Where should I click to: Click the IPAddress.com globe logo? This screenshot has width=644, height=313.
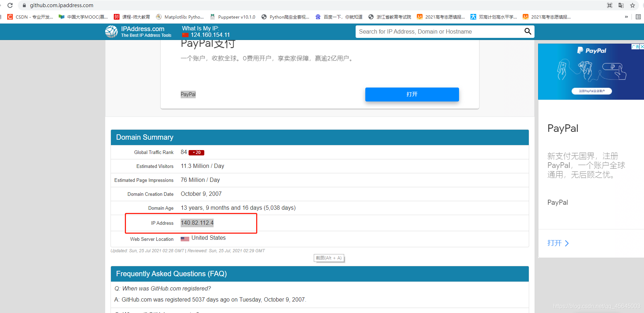pyautogui.click(x=112, y=31)
